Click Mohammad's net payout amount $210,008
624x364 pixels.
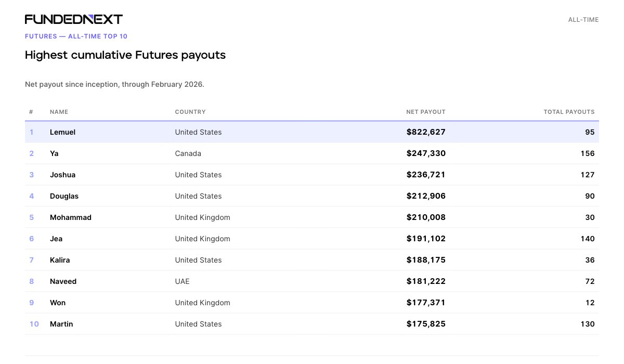tap(426, 217)
